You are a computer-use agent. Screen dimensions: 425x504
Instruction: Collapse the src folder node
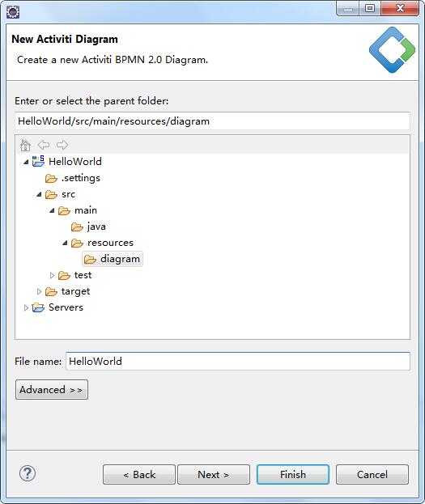[39, 194]
